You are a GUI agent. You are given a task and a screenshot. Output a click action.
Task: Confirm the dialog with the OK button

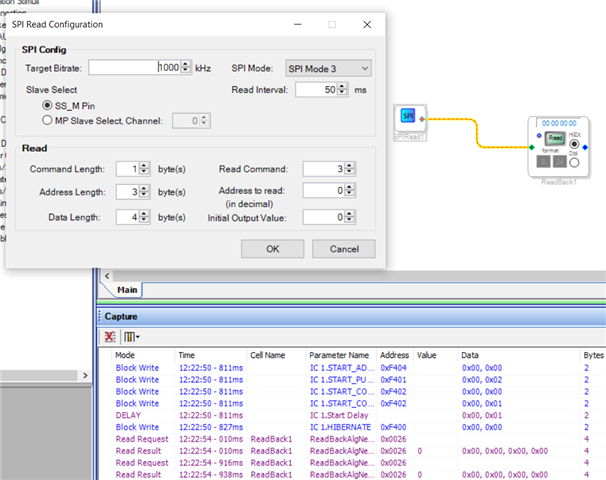(272, 249)
